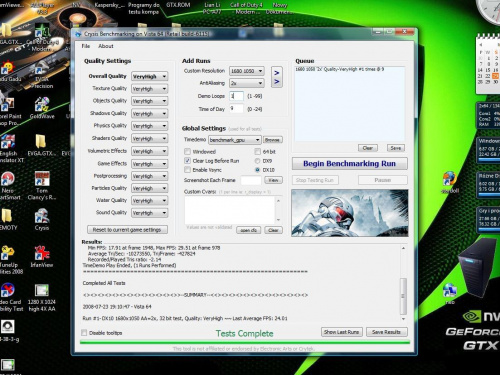Open the Water Quality dropdown
This screenshot has width=500, height=375.
coord(149,201)
